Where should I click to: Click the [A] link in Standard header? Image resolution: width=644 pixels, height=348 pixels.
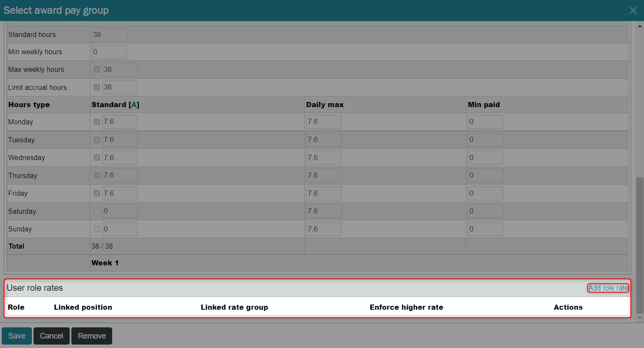click(134, 105)
